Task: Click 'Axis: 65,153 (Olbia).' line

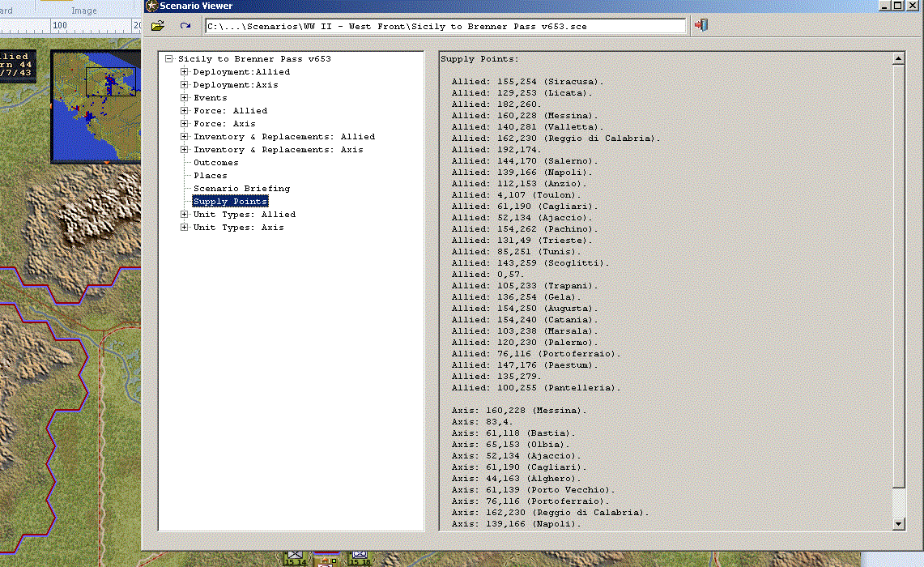Action: pyautogui.click(x=510, y=445)
